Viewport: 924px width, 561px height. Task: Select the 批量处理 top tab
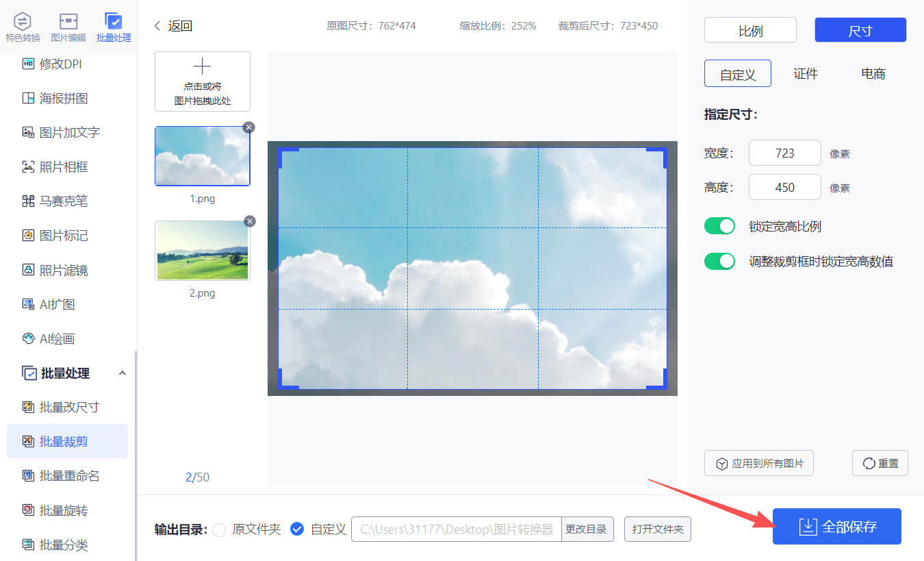point(114,27)
